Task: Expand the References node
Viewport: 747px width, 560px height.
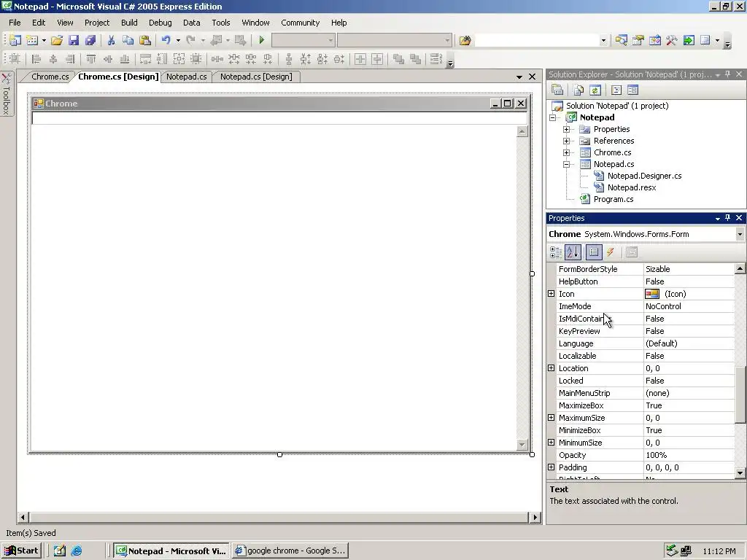Action: tap(566, 141)
